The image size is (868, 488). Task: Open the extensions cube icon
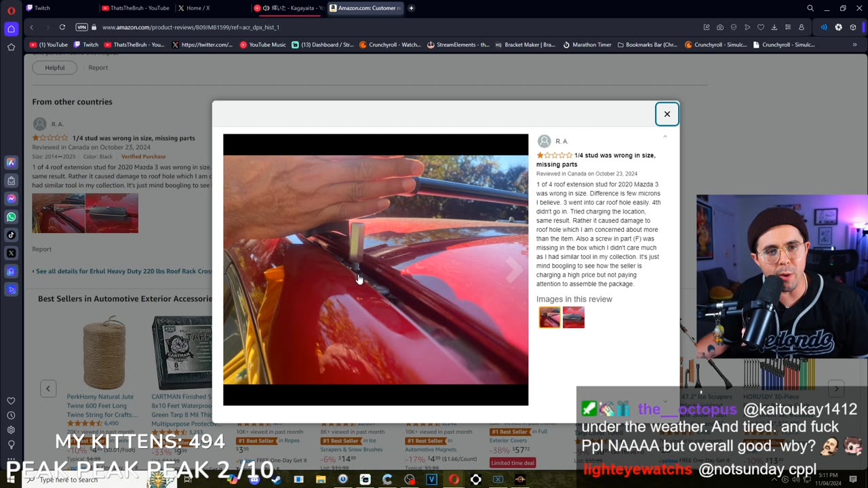click(x=853, y=27)
